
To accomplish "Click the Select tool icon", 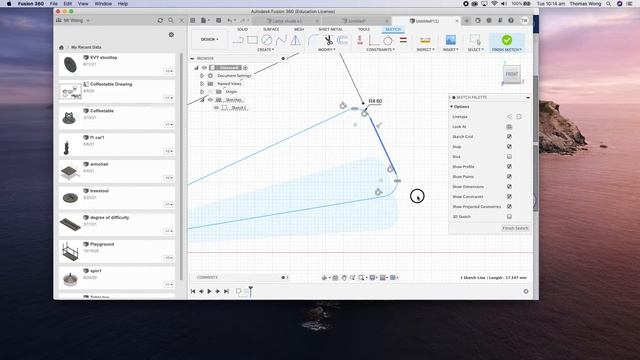I will [x=475, y=40].
